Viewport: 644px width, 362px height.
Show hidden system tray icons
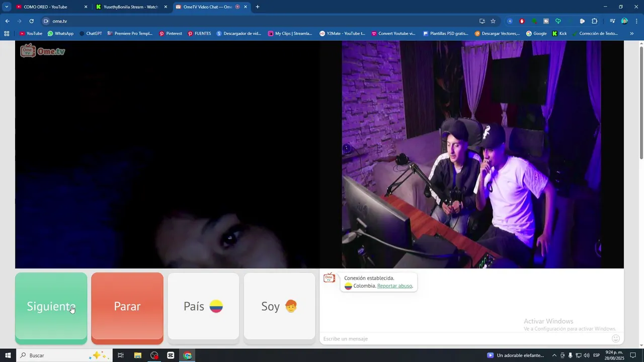[x=554, y=355]
